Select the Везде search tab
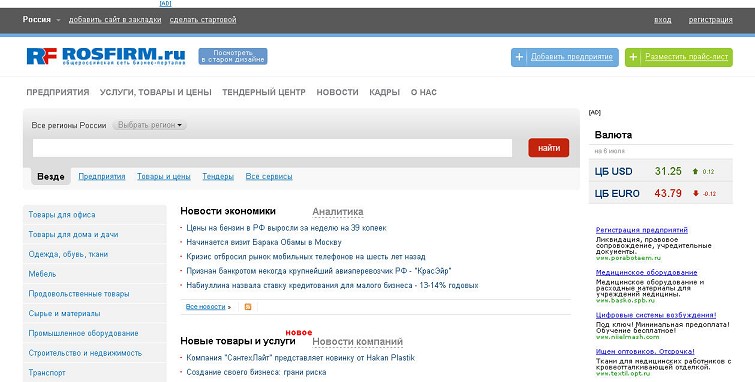This screenshot has height=382, width=755. [x=51, y=176]
